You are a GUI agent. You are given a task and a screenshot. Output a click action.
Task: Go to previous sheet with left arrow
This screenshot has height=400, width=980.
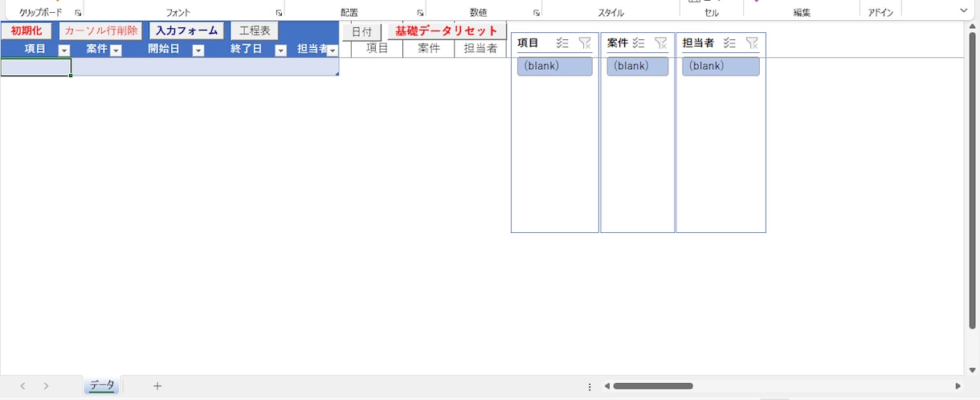(x=22, y=386)
